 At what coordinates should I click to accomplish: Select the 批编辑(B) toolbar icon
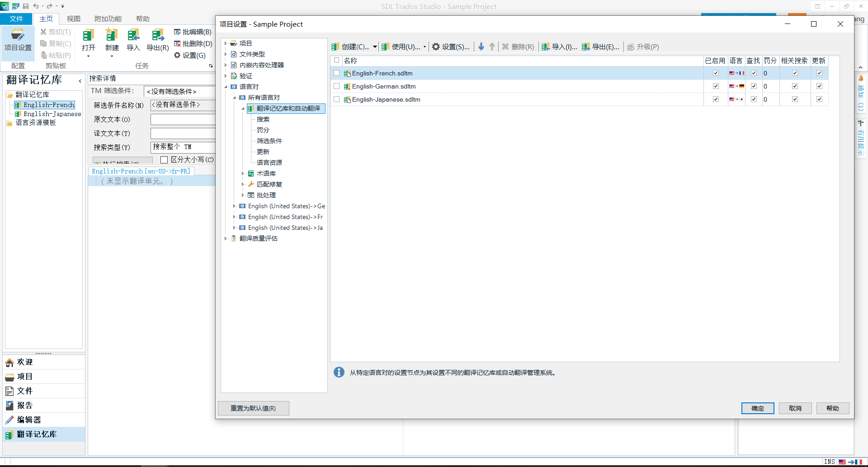(193, 32)
